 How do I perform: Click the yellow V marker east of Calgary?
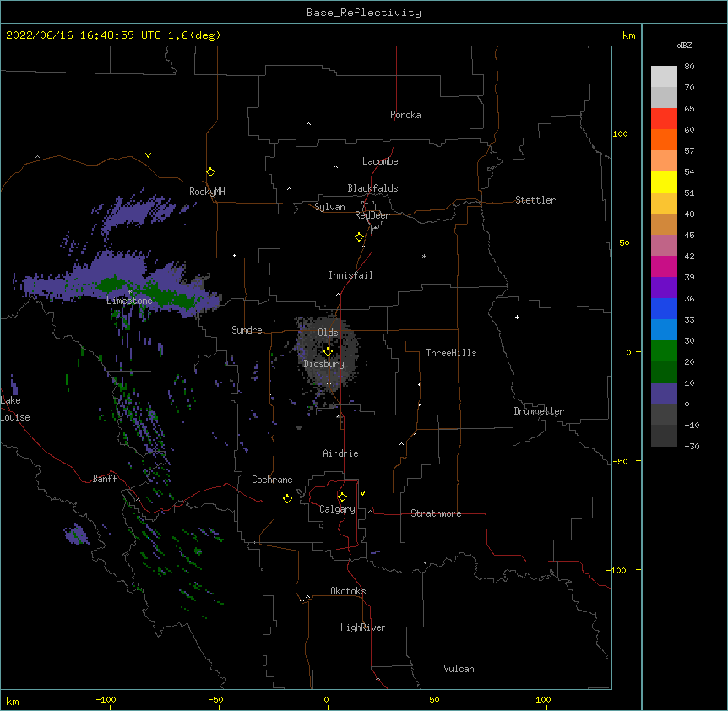[x=362, y=493]
